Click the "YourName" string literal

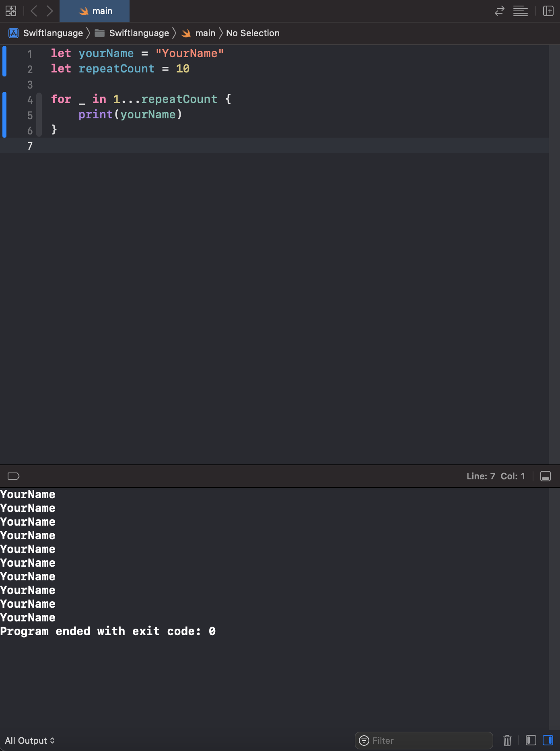click(x=189, y=53)
